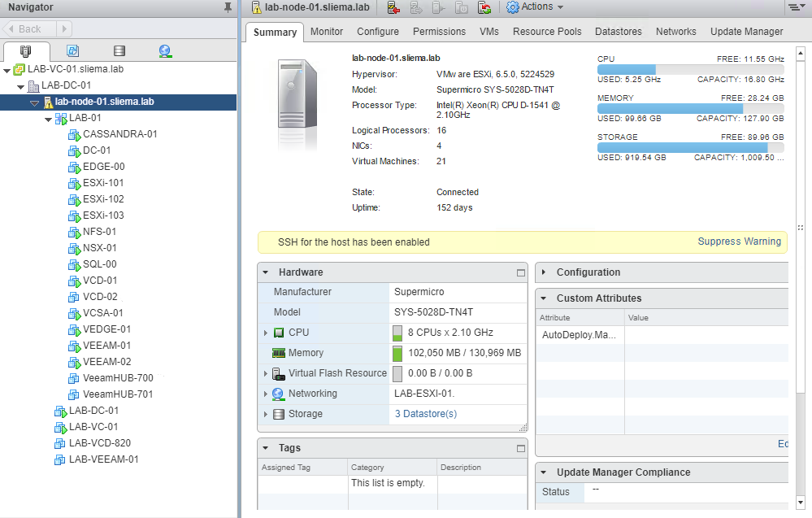Click the forward arrow next to Back
812x518 pixels.
(64, 29)
